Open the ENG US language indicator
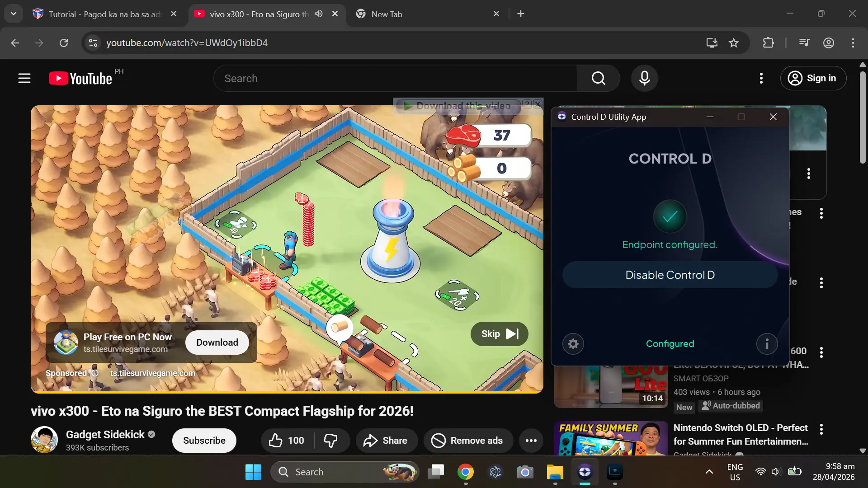The image size is (868, 488). pyautogui.click(x=735, y=472)
